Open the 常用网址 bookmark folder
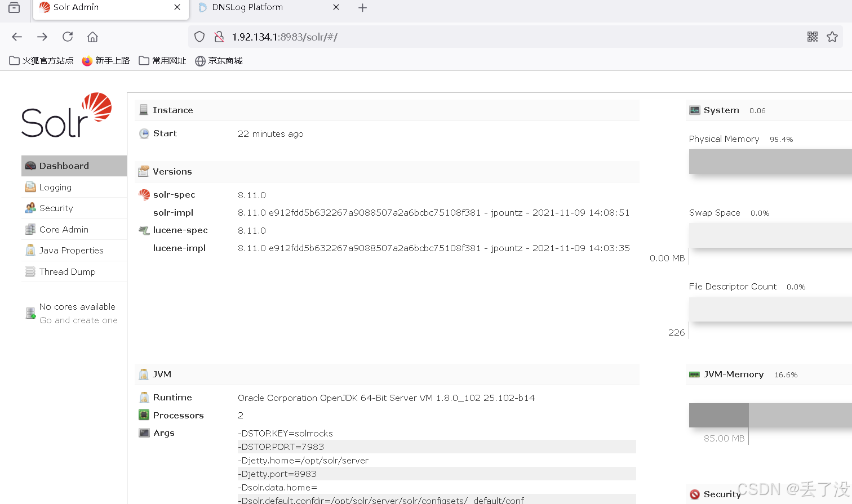The width and height of the screenshot is (852, 504). click(162, 60)
